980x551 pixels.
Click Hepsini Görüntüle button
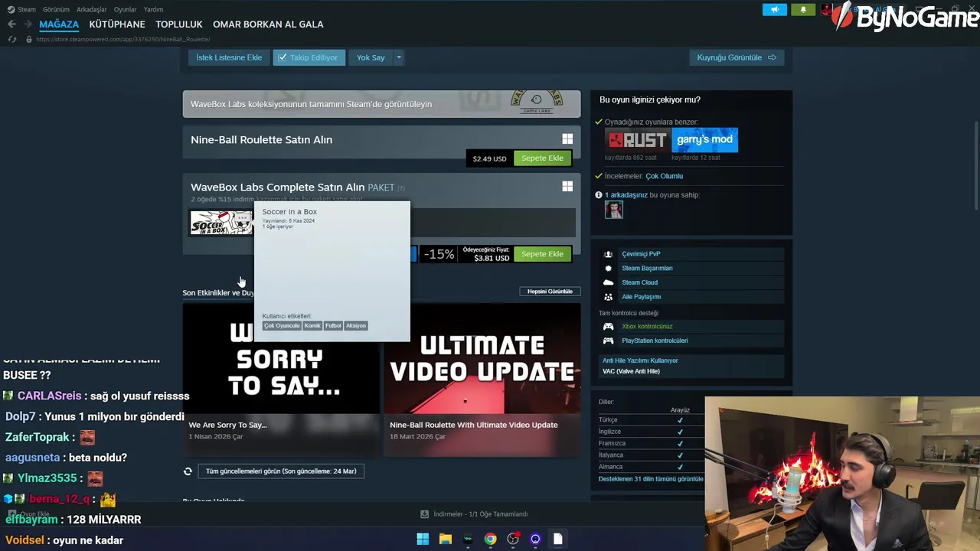[550, 292]
